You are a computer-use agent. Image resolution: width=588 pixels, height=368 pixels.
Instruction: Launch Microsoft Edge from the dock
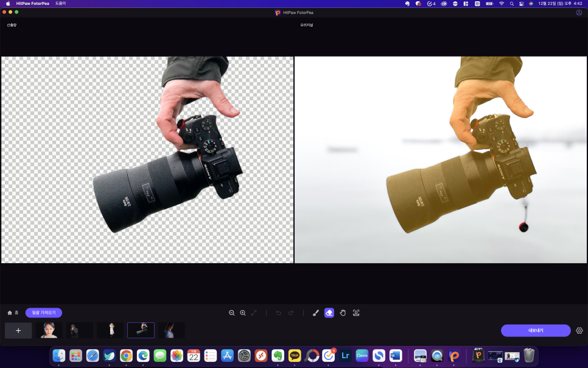click(x=143, y=355)
